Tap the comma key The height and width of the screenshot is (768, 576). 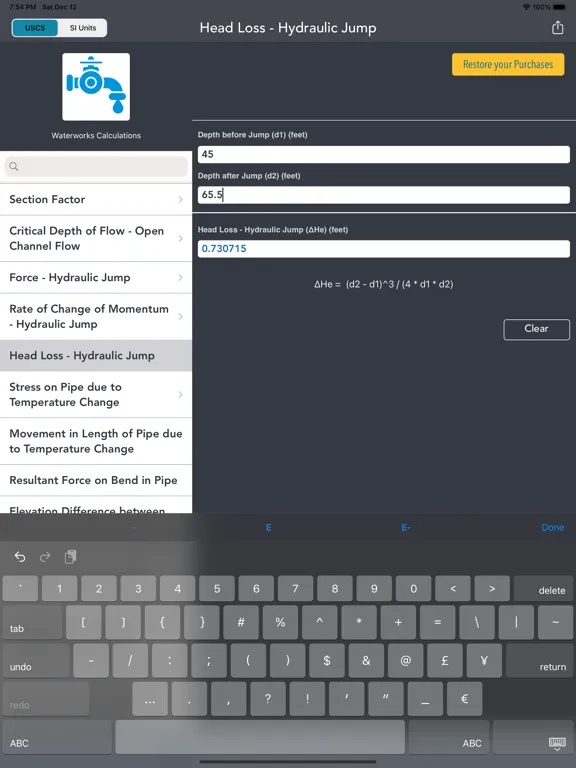pos(228,699)
